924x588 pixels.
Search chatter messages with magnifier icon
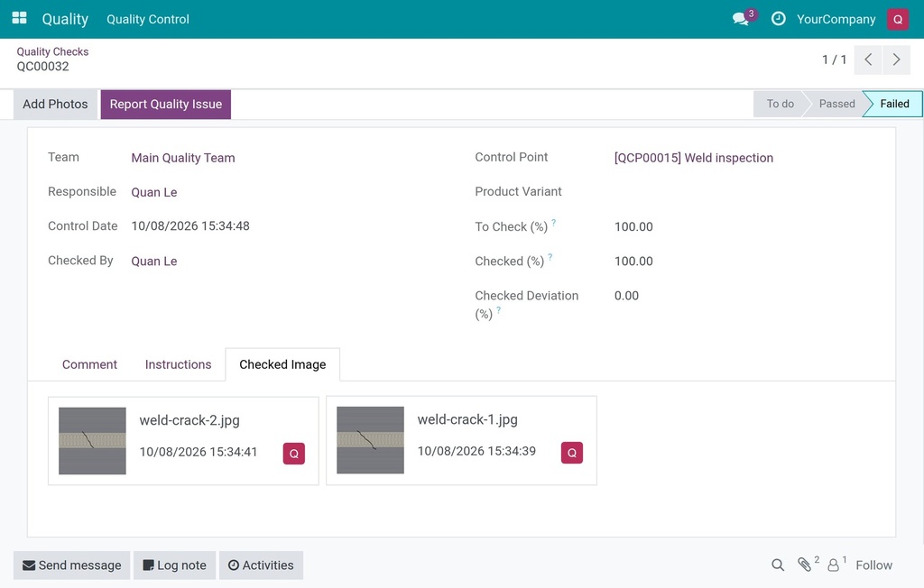778,565
